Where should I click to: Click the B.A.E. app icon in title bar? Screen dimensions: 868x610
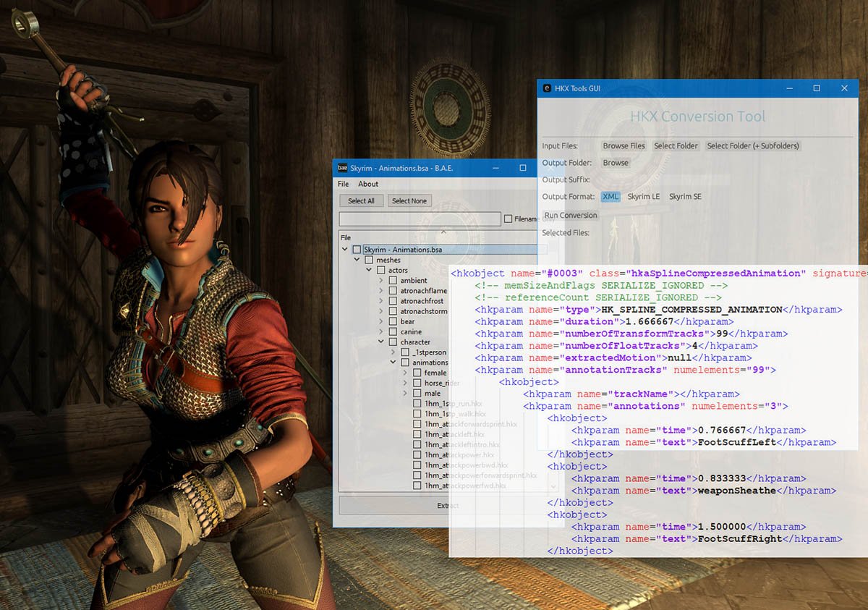click(x=343, y=168)
